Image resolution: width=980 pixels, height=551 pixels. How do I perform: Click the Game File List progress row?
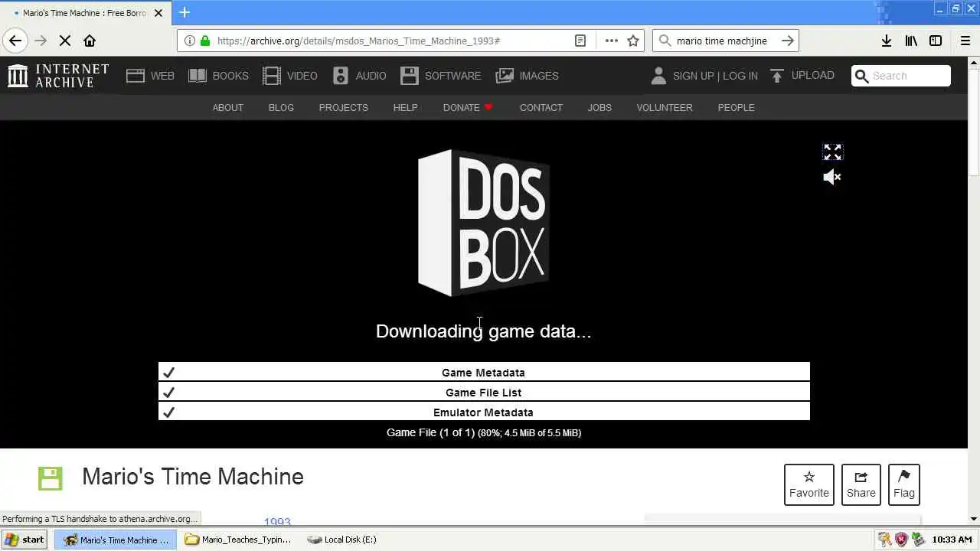point(484,393)
